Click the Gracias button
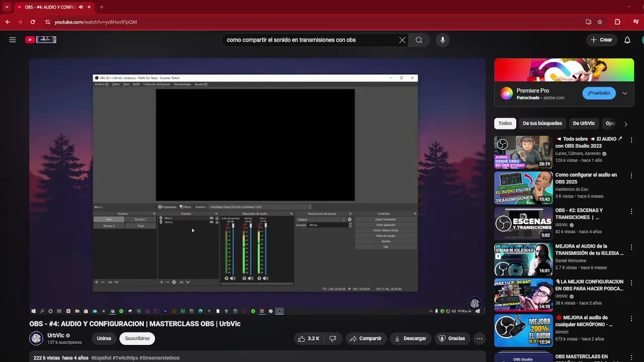This screenshot has width=644, height=362. coord(452,338)
